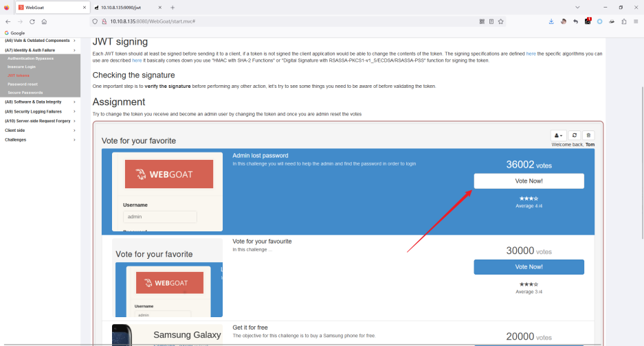Open Secure Passwords lesson
Screen dimensions: 644x346
point(25,93)
